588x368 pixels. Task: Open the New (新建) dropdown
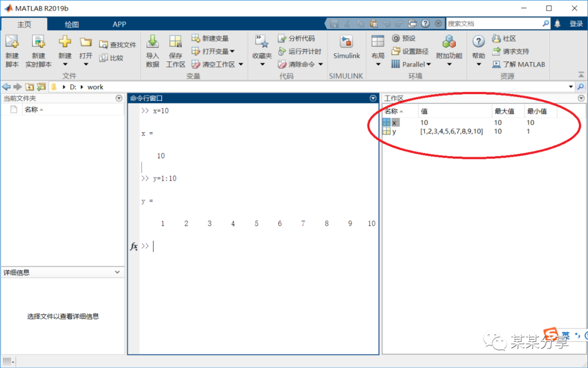click(65, 65)
